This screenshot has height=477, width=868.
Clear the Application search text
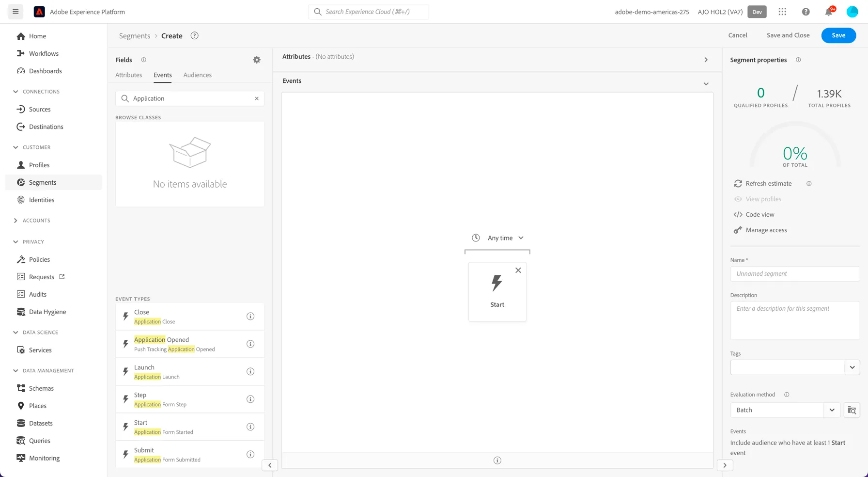pos(257,98)
